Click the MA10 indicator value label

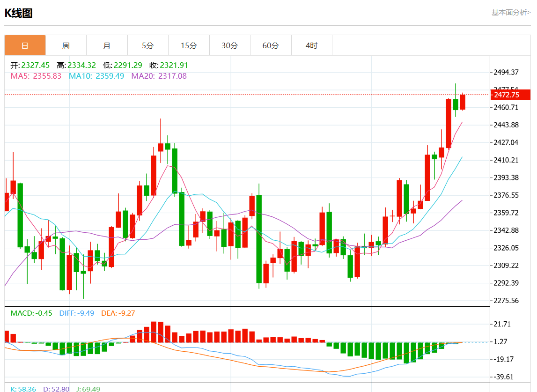96,76
